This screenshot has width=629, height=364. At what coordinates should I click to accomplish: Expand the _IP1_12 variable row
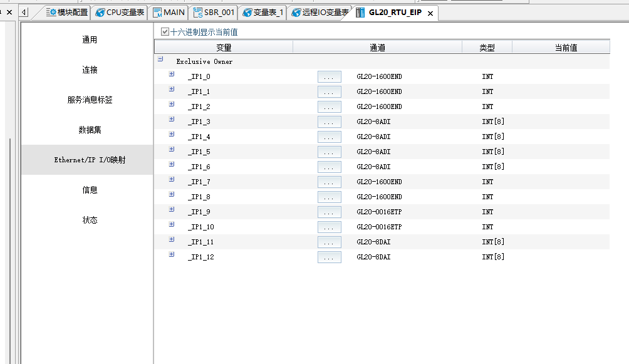coord(171,255)
